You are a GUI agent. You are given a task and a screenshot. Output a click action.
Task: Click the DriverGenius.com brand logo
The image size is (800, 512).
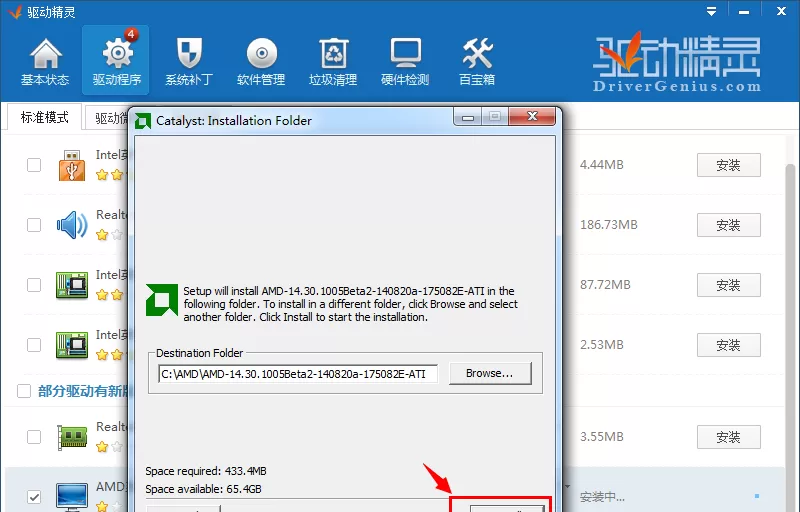[677, 62]
